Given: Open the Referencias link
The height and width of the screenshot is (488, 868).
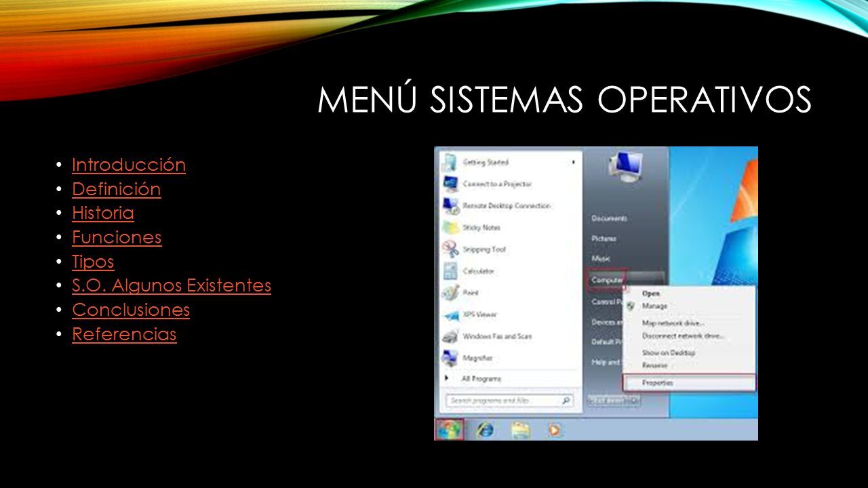Looking at the screenshot, I should pyautogui.click(x=124, y=334).
